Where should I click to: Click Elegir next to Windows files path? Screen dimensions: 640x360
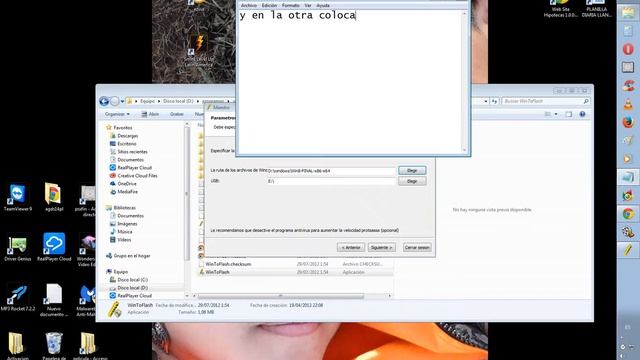coord(412,170)
